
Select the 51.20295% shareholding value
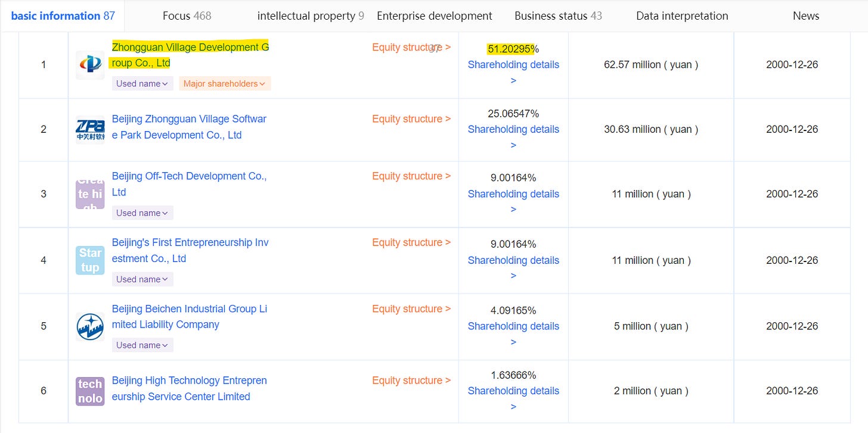click(x=513, y=49)
